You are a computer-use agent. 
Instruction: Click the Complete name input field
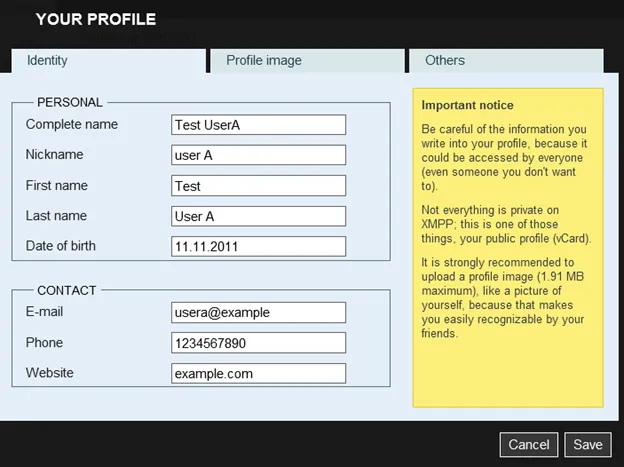pos(258,125)
